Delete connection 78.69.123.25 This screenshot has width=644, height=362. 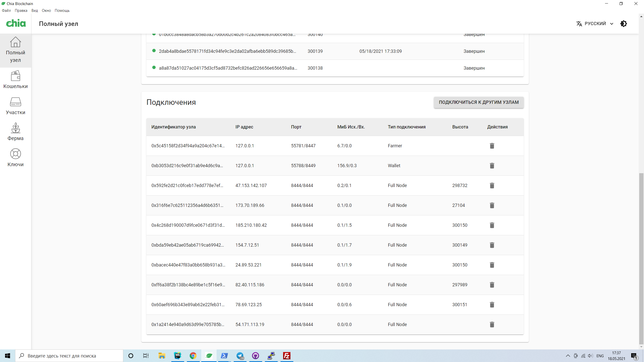[x=492, y=305]
